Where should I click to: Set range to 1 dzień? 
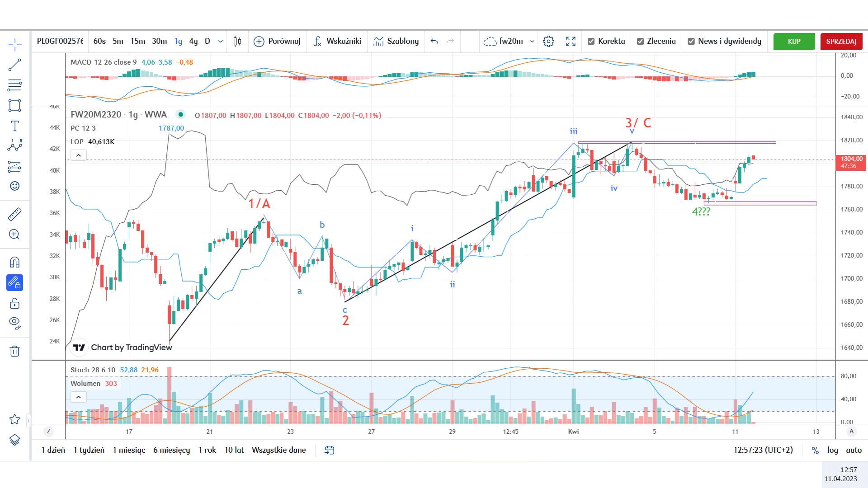click(x=53, y=450)
